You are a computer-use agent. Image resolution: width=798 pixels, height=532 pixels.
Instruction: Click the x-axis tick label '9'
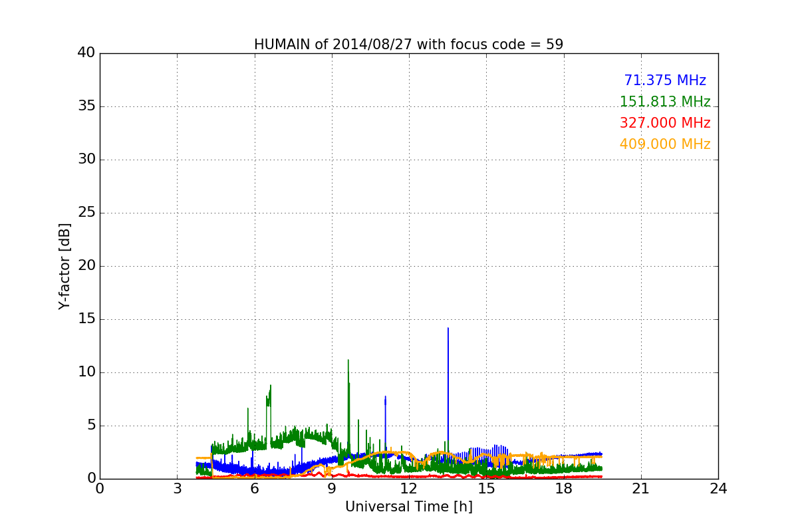click(x=331, y=488)
